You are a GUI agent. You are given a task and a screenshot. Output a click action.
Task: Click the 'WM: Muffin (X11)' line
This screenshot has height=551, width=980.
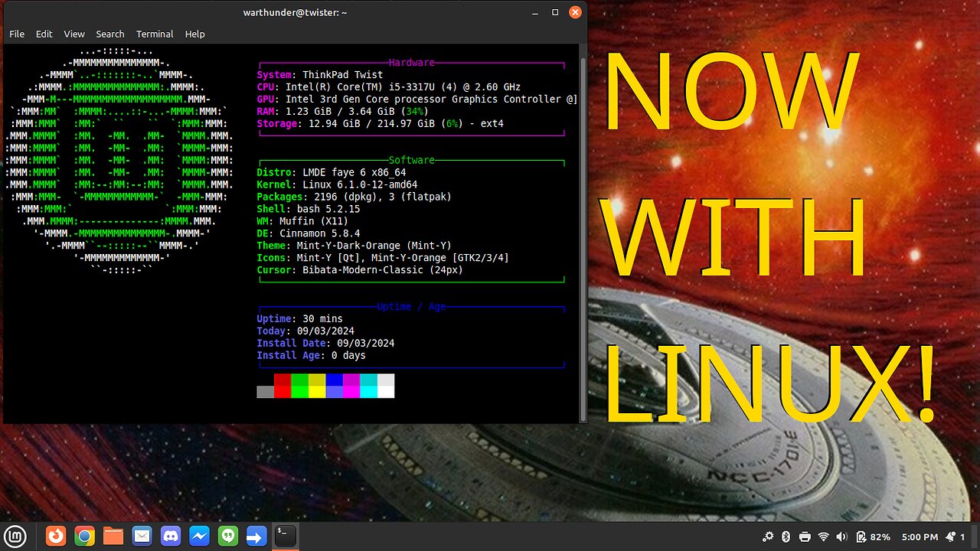[302, 221]
